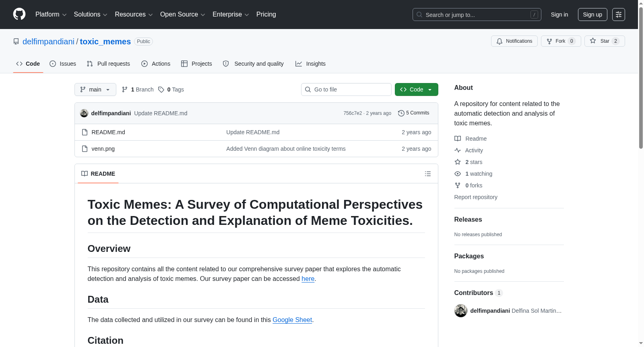Viewport: 644px width, 347px height.
Task: Click the Releases heading link
Action: click(x=468, y=220)
